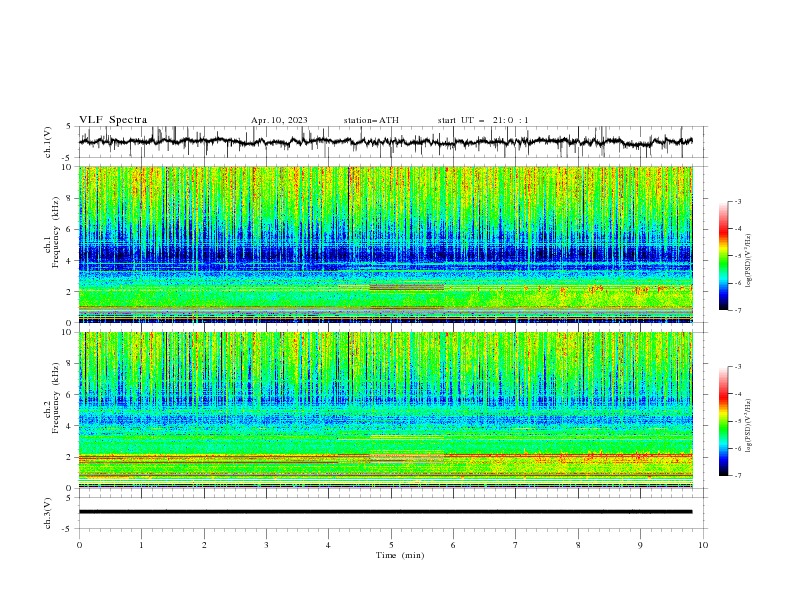Click the 'Time (min)' axis label
The width and height of the screenshot is (792, 612).
400,555
